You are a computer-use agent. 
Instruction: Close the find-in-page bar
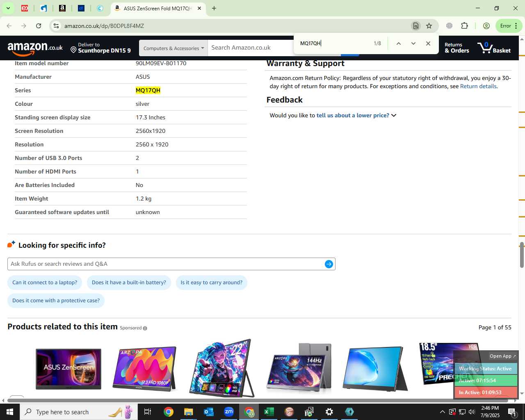pyautogui.click(x=428, y=43)
